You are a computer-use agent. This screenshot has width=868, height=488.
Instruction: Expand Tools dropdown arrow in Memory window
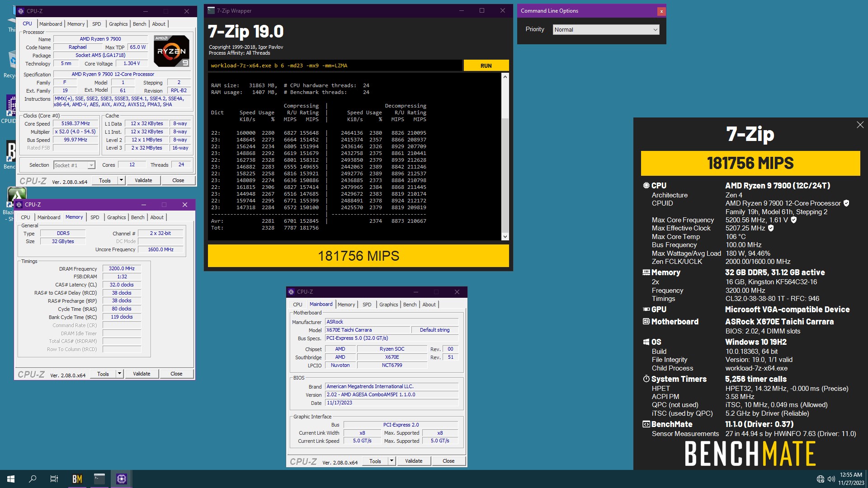pyautogui.click(x=119, y=374)
